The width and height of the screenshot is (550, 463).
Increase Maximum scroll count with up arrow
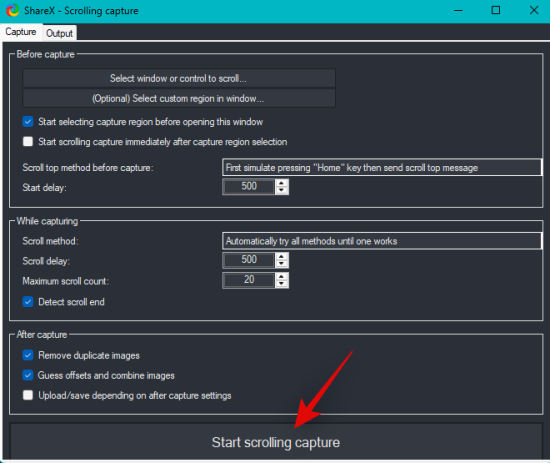pos(281,276)
